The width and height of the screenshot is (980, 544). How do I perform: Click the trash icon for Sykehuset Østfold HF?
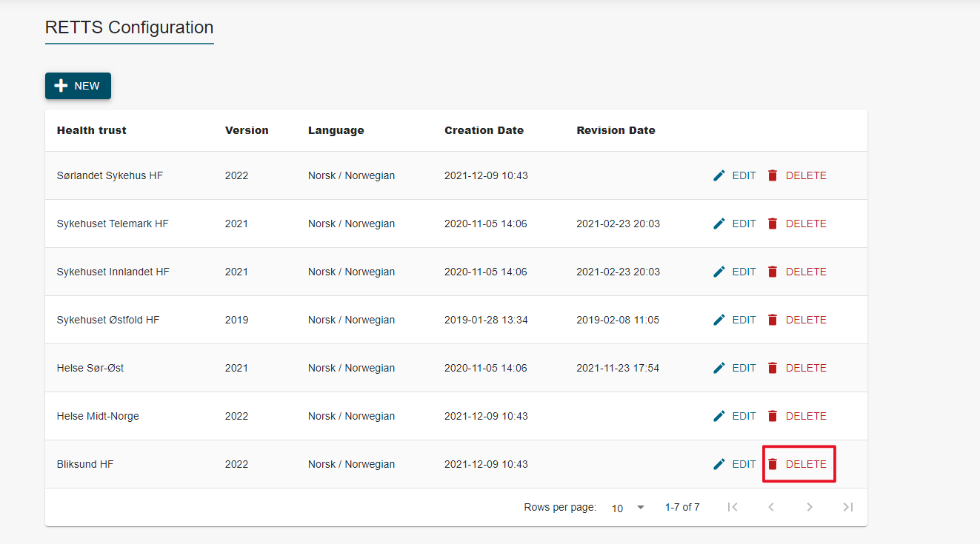click(x=773, y=320)
